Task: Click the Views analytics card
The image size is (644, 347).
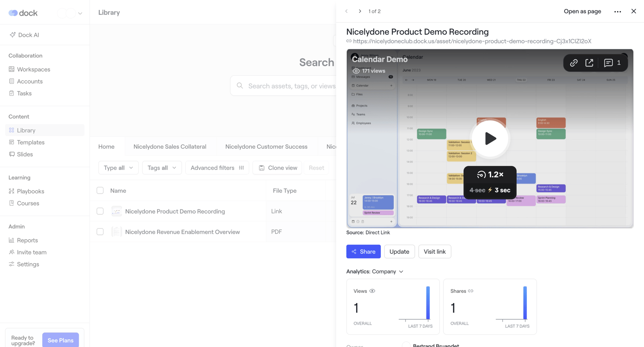Action: [393, 307]
